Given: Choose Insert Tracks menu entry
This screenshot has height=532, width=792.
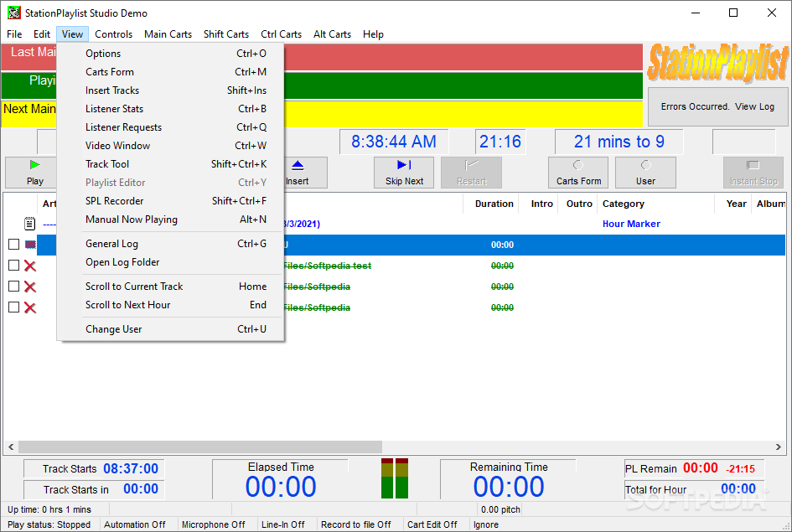Looking at the screenshot, I should pos(171,90).
